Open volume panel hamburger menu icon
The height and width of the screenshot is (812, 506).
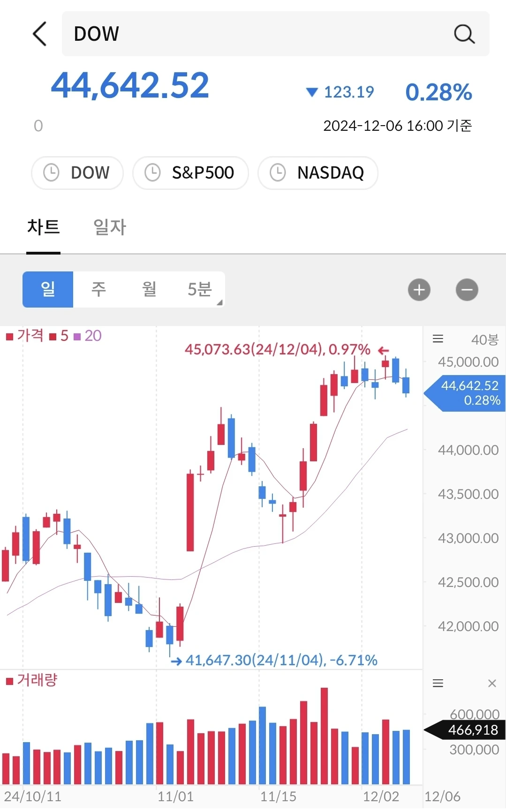(x=438, y=683)
